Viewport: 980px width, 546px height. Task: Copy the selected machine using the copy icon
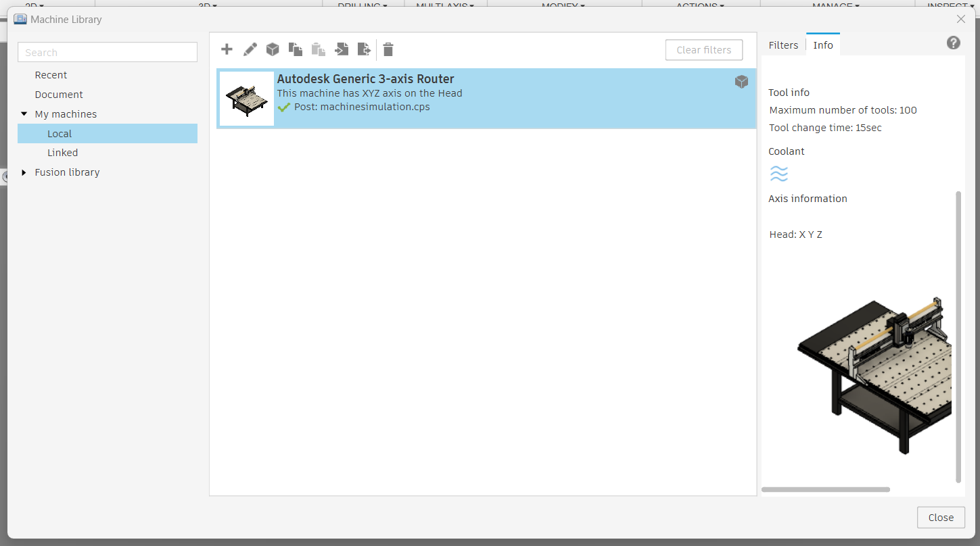pos(296,49)
